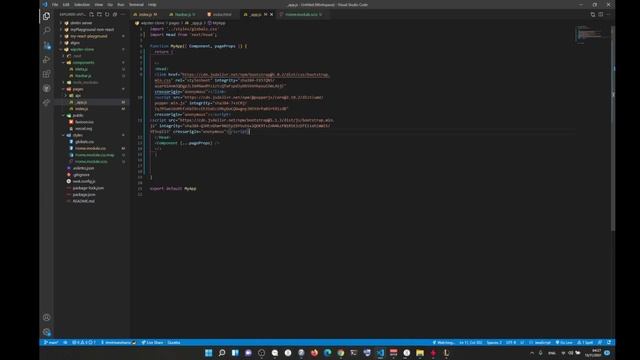This screenshot has width=640, height=360.
Task: Click the editor vertical scrollbar
Action: point(613,129)
